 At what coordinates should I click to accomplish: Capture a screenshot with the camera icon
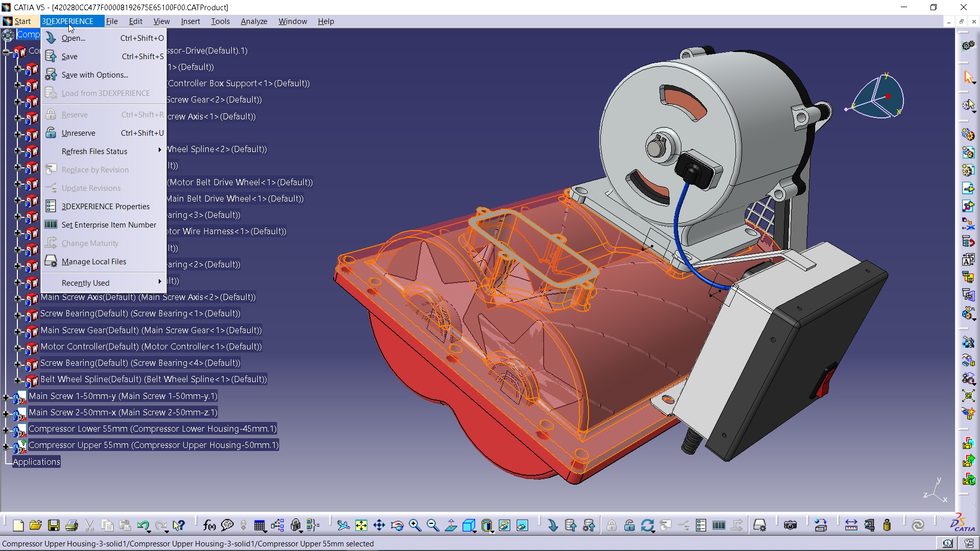click(792, 524)
